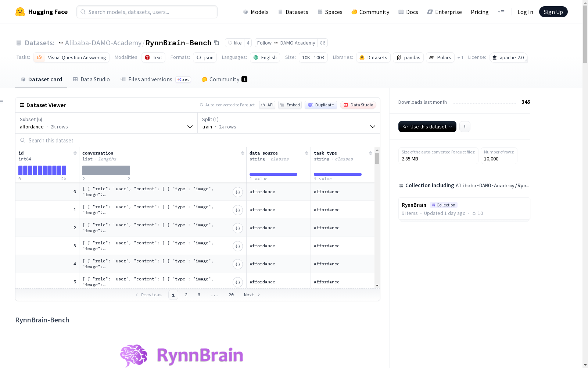Sort by the id column
The height and width of the screenshot is (368, 588).
[x=75, y=153]
